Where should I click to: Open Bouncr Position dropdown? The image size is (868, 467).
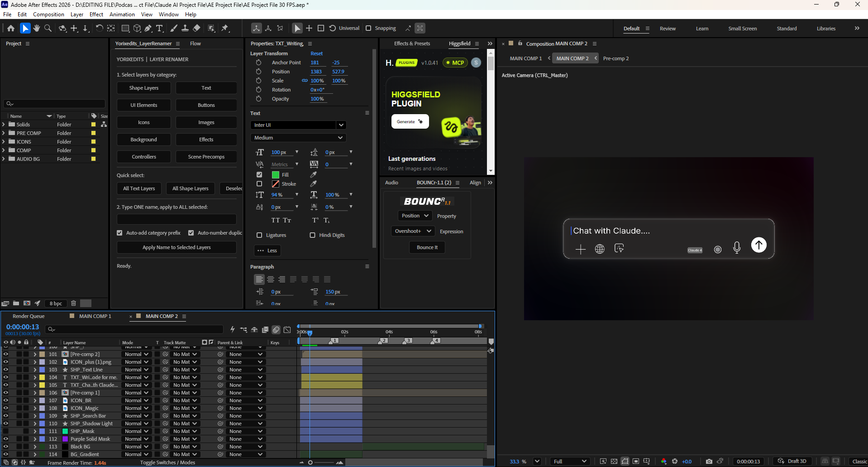tap(415, 216)
